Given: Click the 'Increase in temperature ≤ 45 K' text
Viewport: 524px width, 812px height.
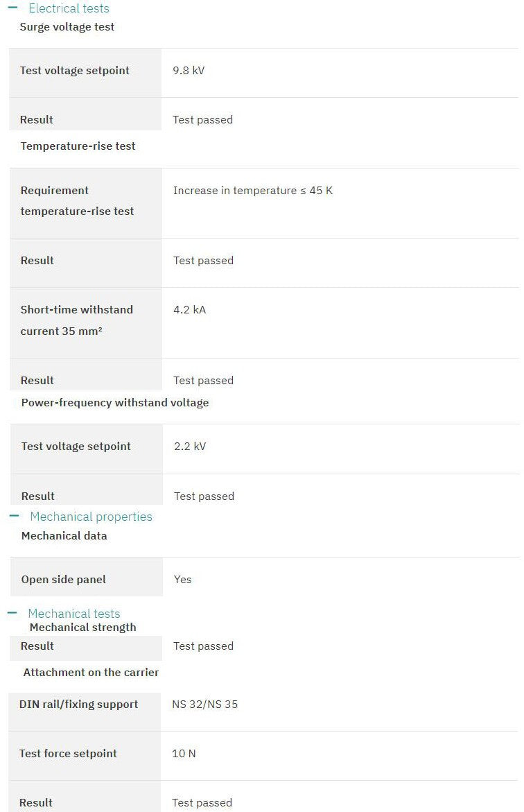Looking at the screenshot, I should coord(253,190).
